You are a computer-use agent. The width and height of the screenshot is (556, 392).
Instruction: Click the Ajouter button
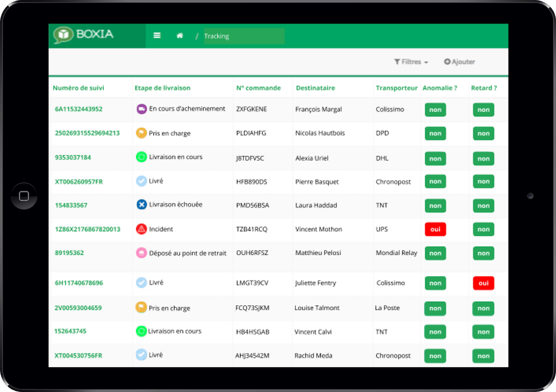(460, 62)
